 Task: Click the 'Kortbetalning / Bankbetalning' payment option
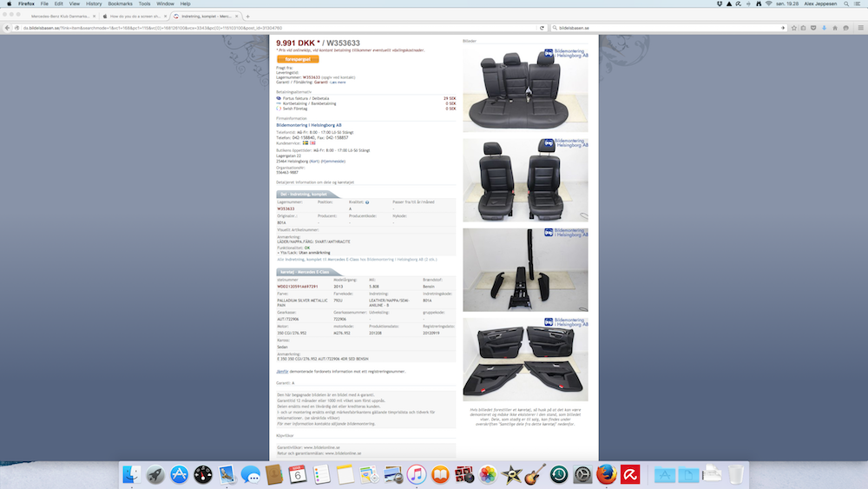310,103
